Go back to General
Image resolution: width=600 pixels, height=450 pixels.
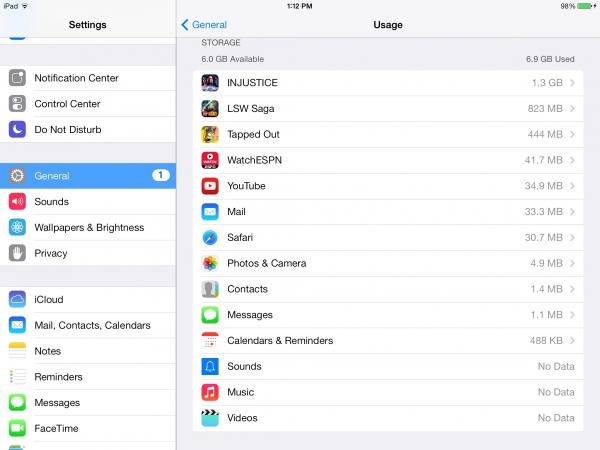[204, 24]
